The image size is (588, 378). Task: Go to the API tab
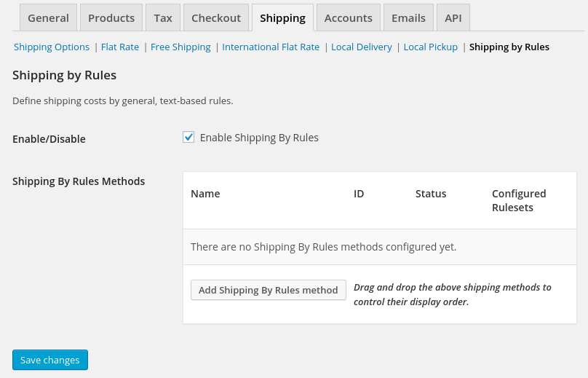coord(453,17)
